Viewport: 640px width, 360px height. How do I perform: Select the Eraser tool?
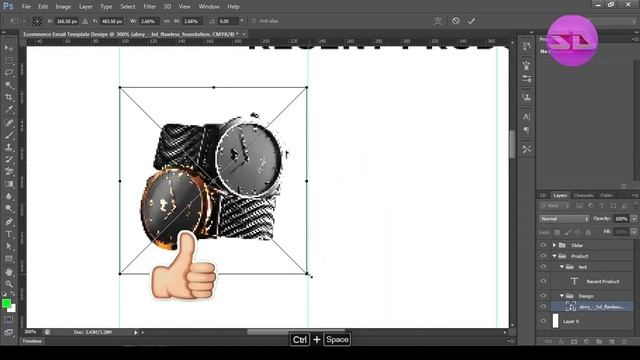(9, 172)
